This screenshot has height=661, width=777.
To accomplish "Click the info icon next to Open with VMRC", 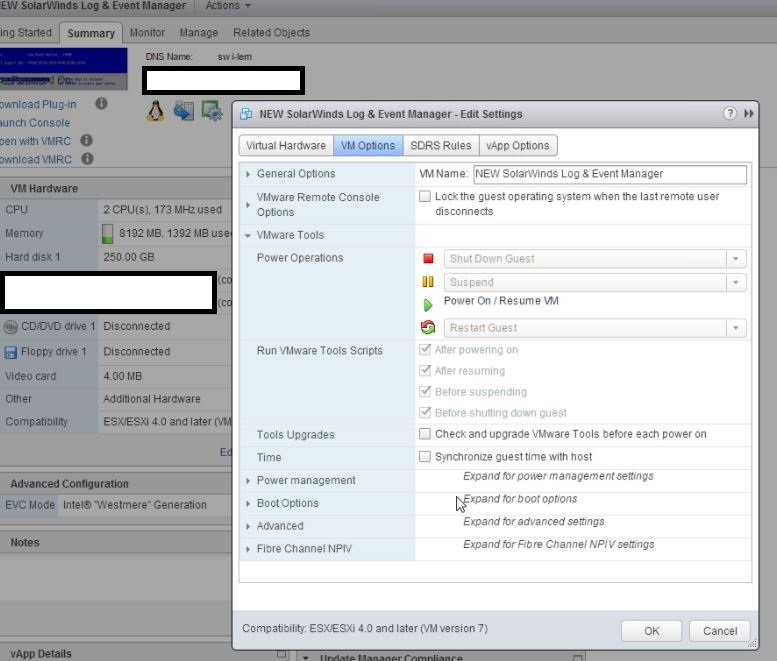I will [86, 140].
